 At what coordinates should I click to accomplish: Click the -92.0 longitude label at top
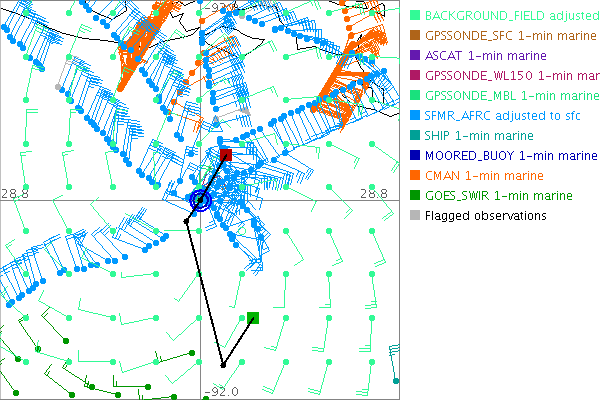[x=220, y=8]
